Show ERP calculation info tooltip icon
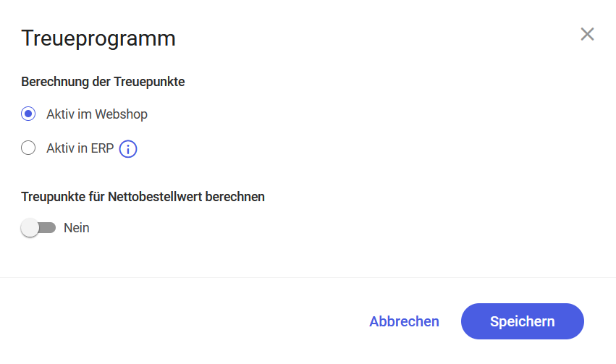Image resolution: width=616 pixels, height=364 pixels. [x=128, y=149]
